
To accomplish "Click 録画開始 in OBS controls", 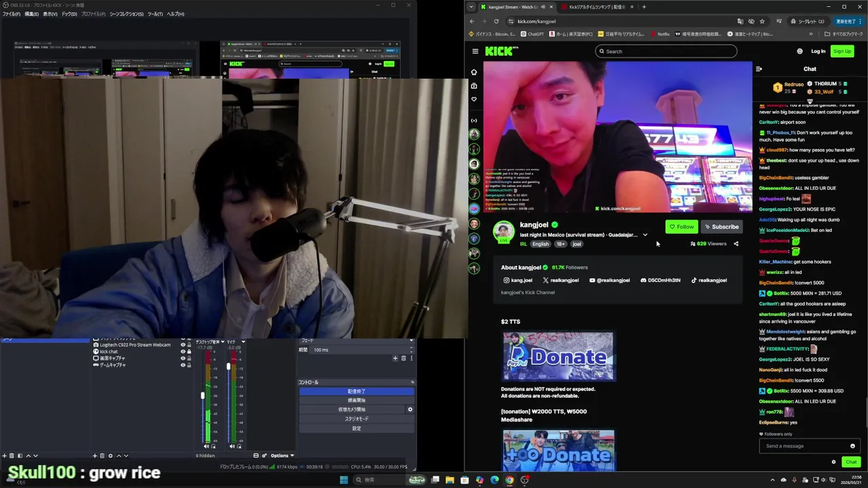I will click(356, 400).
